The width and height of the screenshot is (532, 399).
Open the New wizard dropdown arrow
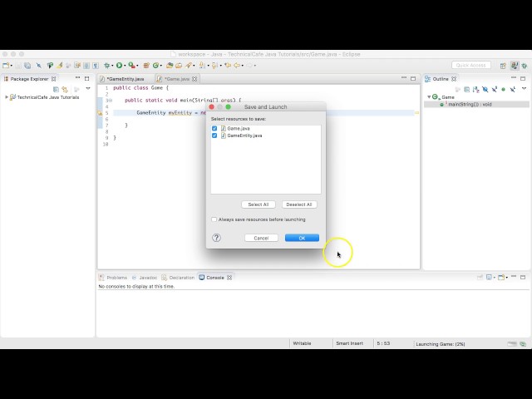[11, 66]
